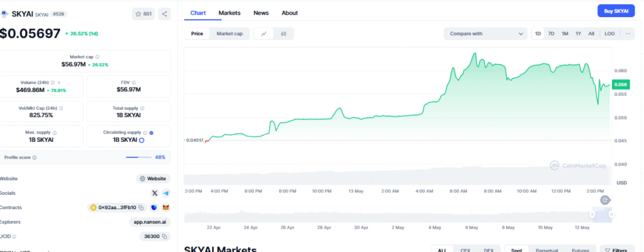
Task: Open the markets Filters button
Action: [x=618, y=250]
